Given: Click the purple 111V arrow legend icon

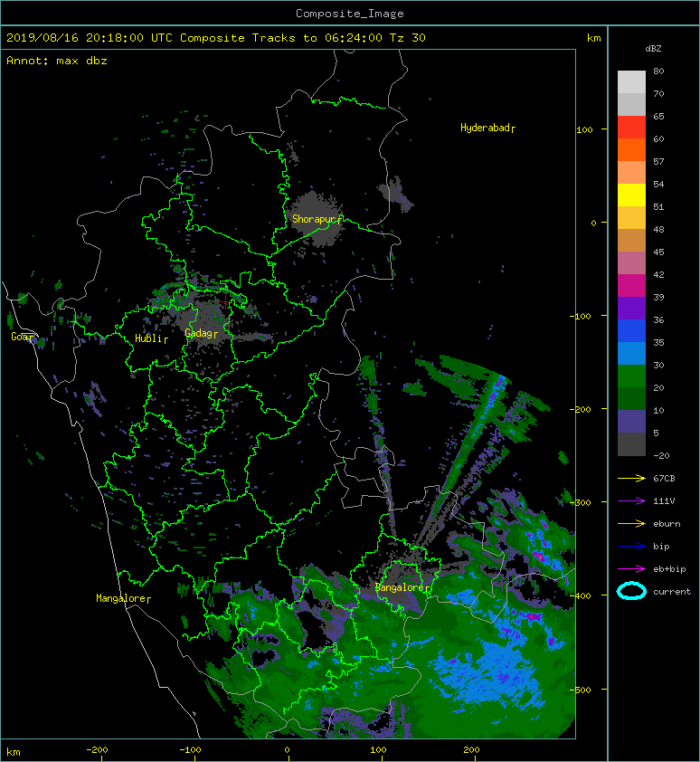Looking at the screenshot, I should click(x=631, y=501).
